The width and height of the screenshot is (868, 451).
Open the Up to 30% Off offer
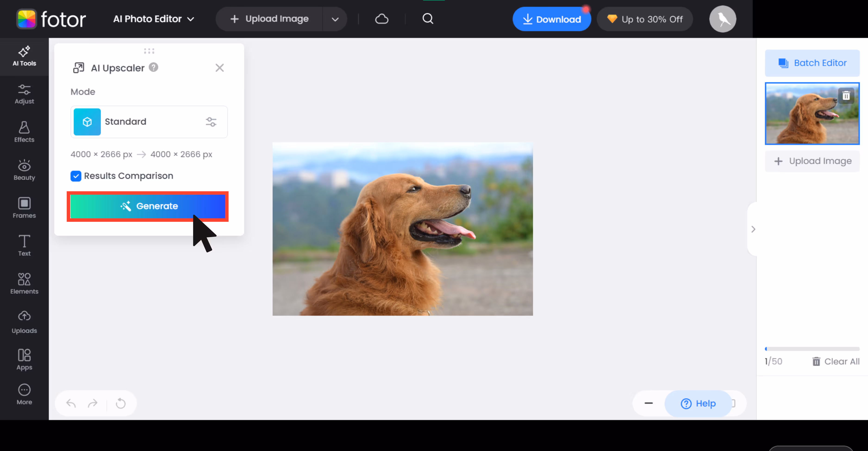tap(645, 19)
